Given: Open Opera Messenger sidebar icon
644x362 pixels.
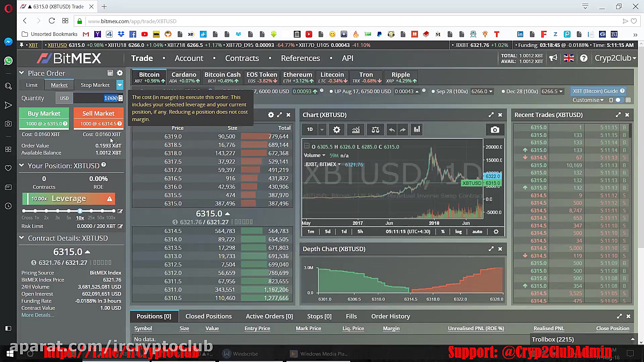Looking at the screenshot, I should point(8,42).
